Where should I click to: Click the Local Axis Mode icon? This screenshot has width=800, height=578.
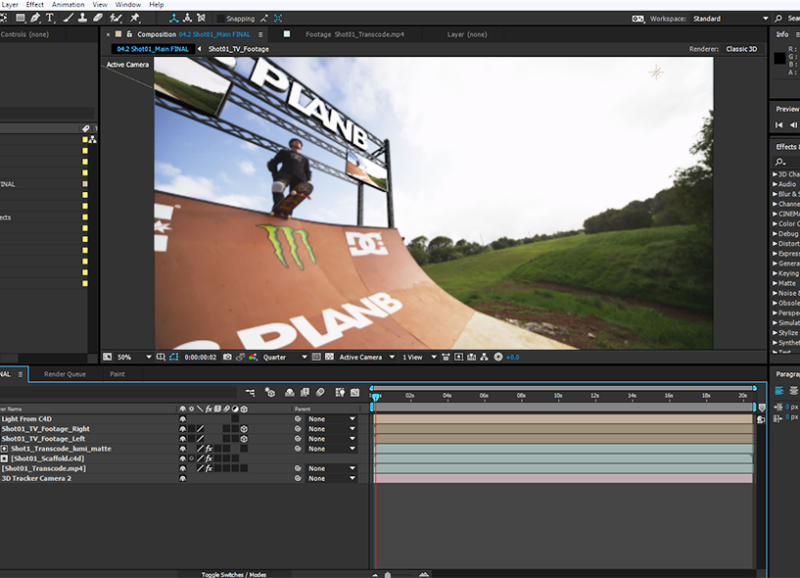point(174,18)
